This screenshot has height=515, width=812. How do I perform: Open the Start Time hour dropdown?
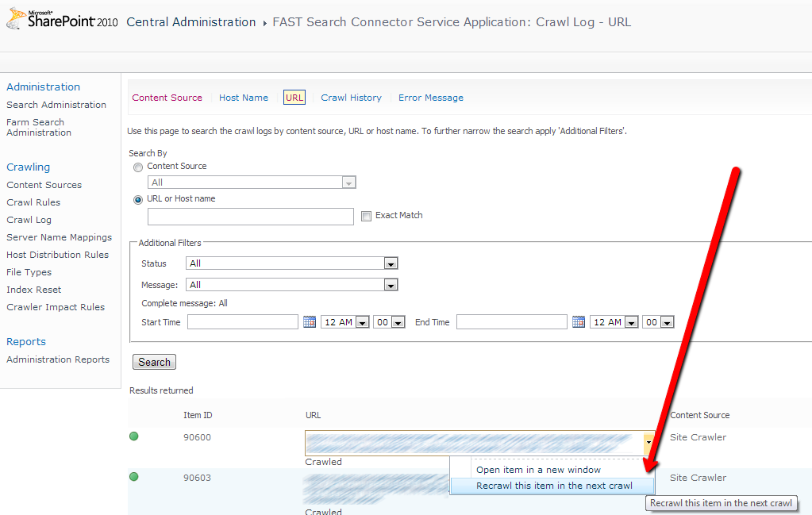(x=362, y=323)
